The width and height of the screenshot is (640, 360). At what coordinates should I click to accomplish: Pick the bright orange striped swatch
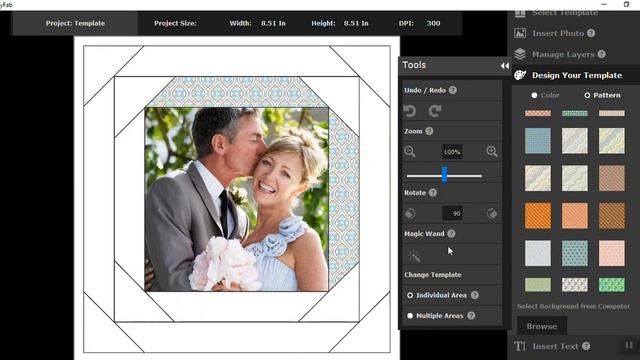(x=538, y=216)
